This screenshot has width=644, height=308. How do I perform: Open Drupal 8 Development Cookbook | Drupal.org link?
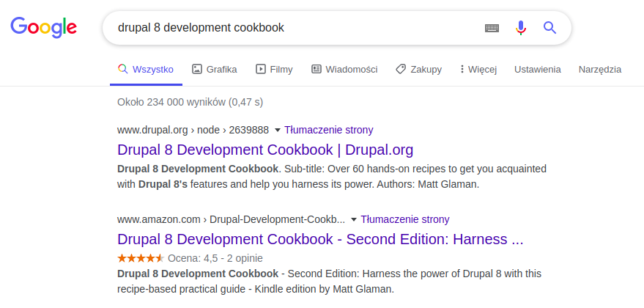pyautogui.click(x=265, y=150)
